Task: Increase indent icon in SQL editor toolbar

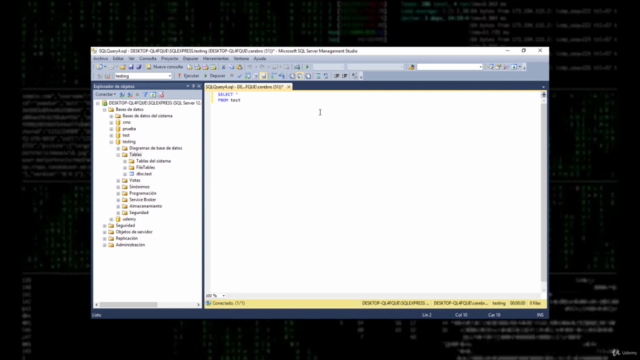Action: 345,76
